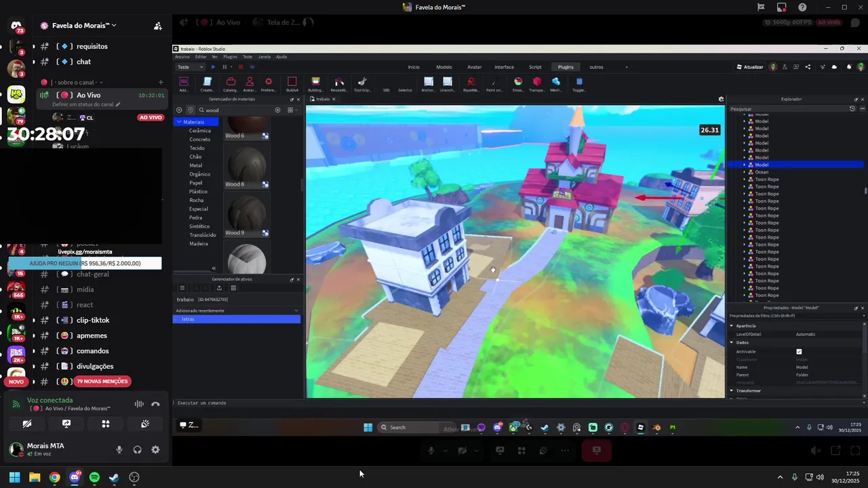The height and width of the screenshot is (488, 868).
Task: Click the Atualizar button
Action: [750, 67]
